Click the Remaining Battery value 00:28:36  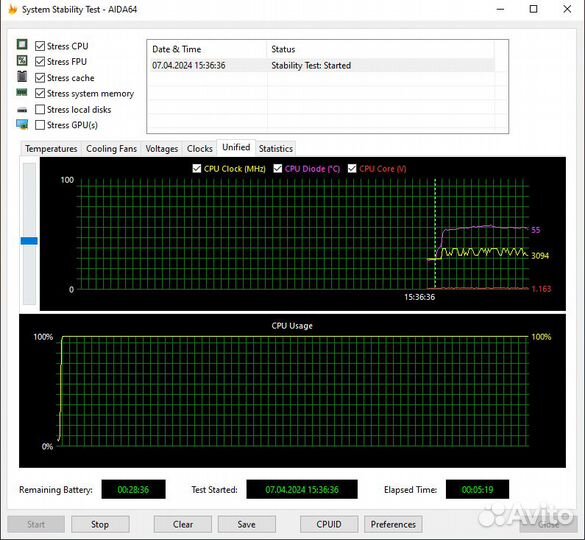coord(133,489)
